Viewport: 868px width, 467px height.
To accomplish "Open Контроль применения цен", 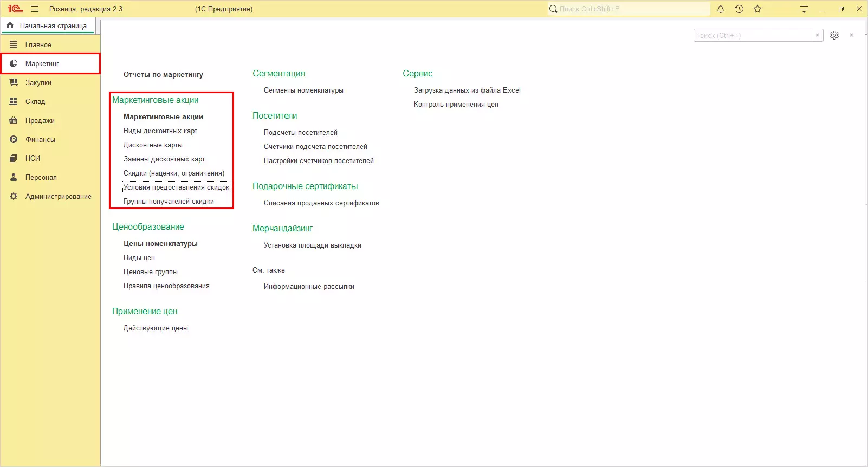I will (x=456, y=104).
